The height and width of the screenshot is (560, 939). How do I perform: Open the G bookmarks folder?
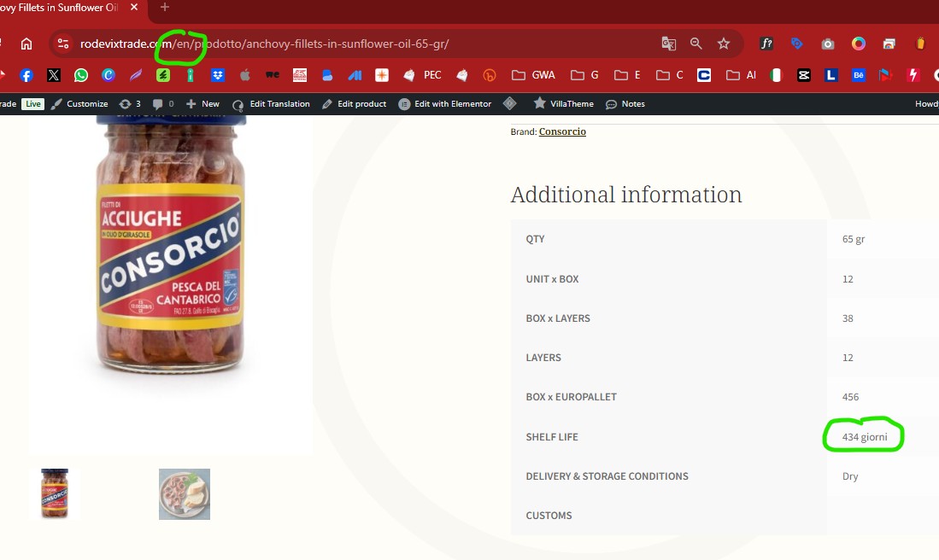[x=584, y=75]
